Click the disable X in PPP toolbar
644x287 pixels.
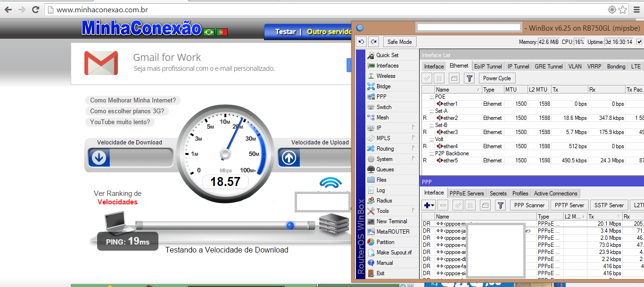coord(470,205)
